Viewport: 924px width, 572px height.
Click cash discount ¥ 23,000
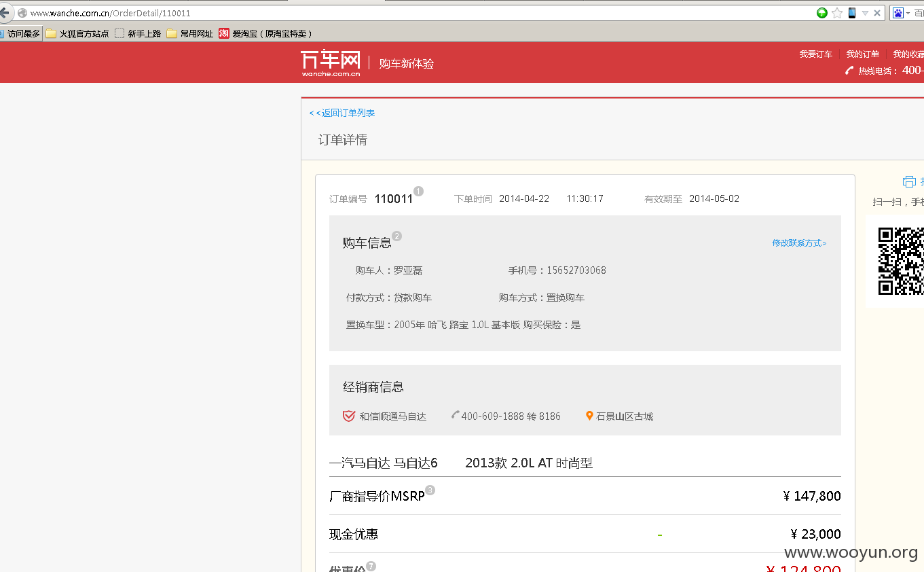click(x=815, y=535)
